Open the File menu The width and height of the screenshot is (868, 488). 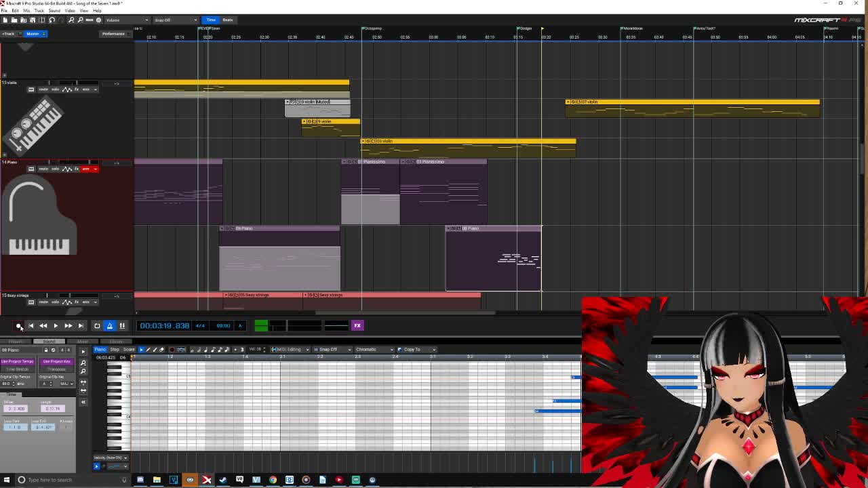tap(5, 11)
